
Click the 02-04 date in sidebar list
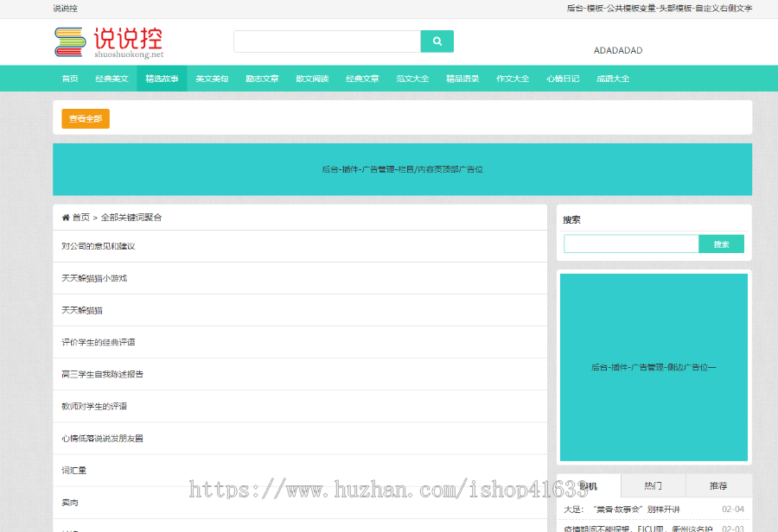coord(733,510)
